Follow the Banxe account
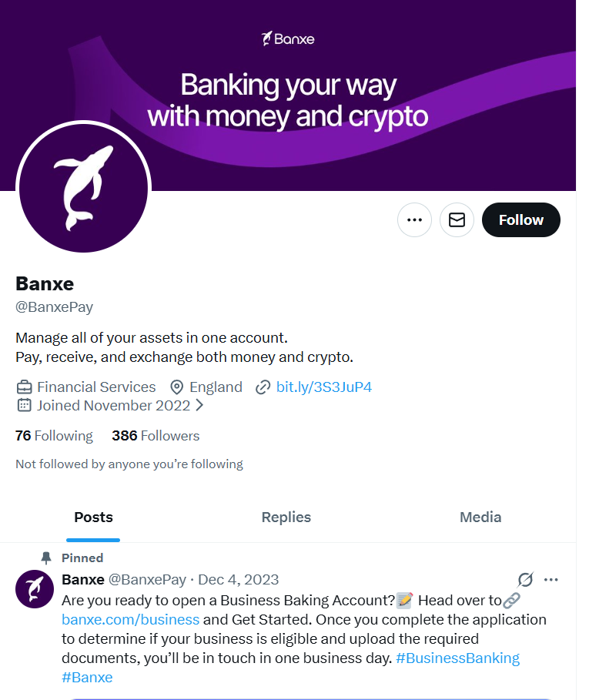589x700 pixels. click(x=520, y=219)
